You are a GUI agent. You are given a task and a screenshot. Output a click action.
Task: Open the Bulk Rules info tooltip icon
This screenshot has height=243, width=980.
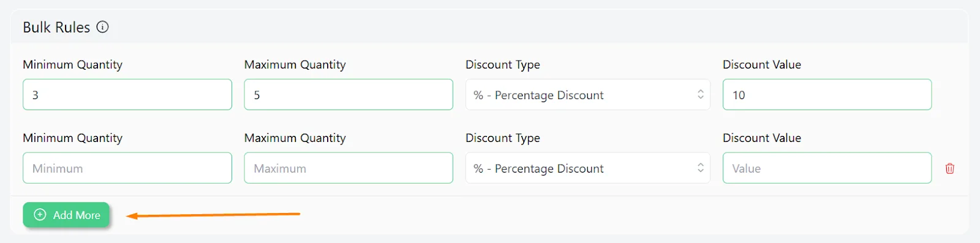(x=103, y=27)
